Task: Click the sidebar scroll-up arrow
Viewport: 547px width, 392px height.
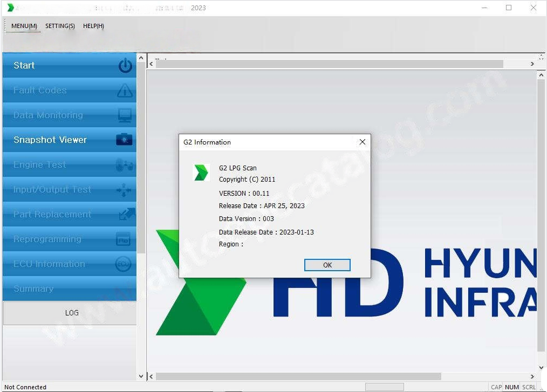Action: [141, 58]
